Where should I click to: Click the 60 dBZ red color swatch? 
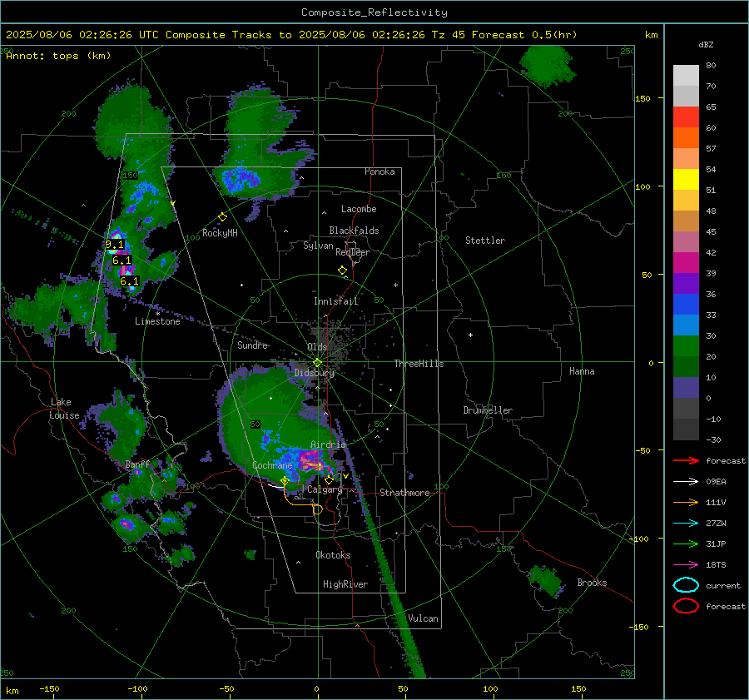pos(686,117)
